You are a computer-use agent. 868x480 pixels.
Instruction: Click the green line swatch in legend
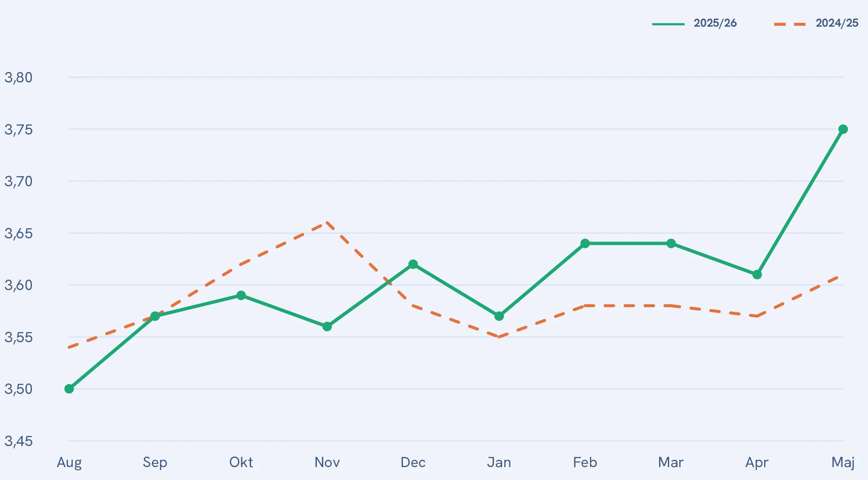click(668, 24)
